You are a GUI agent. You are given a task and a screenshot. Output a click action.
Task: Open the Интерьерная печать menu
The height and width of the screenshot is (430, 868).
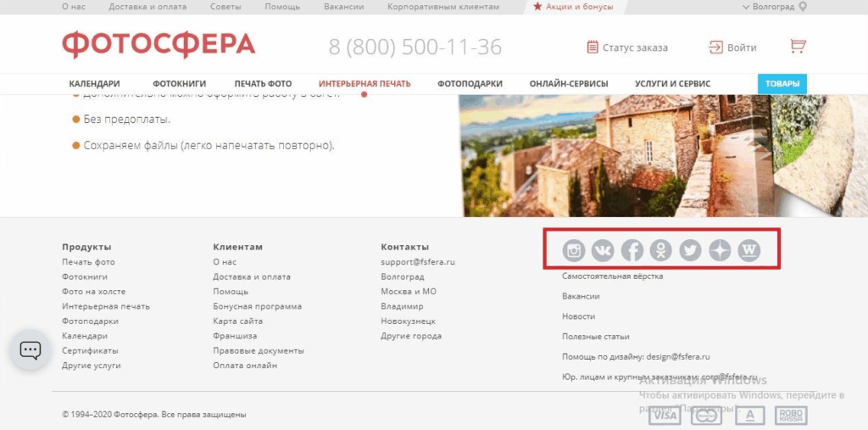pos(364,84)
